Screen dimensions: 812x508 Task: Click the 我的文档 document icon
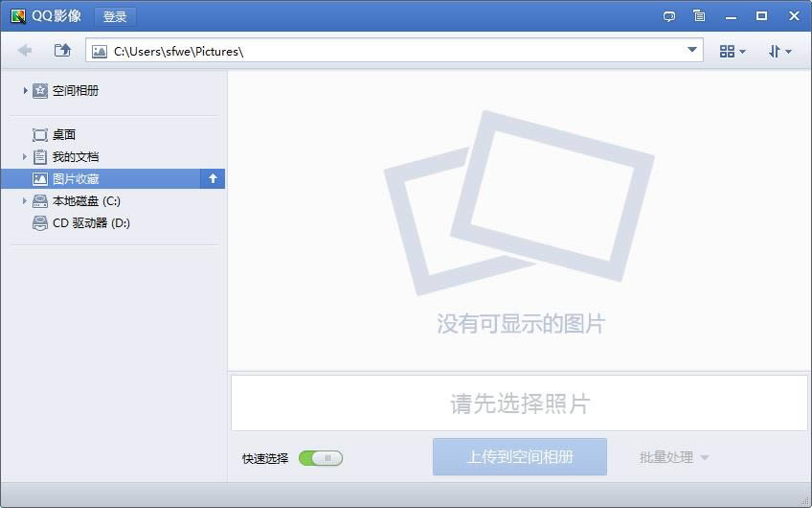(40, 156)
